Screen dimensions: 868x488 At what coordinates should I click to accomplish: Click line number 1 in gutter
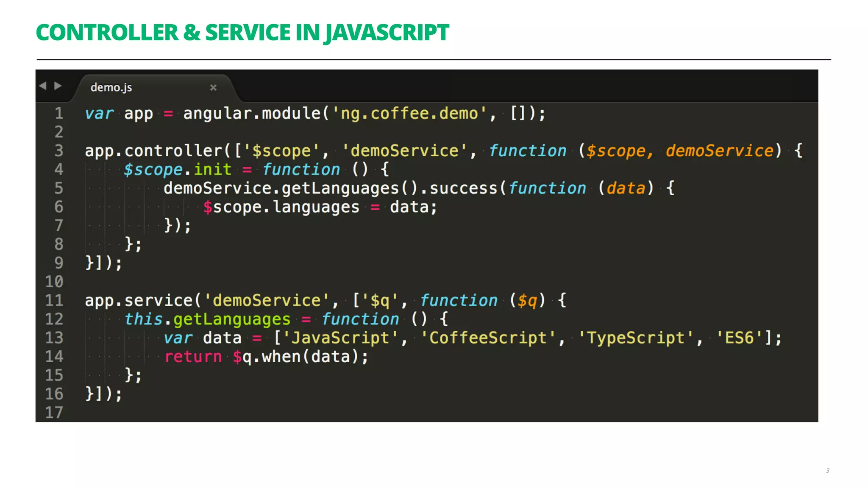pos(59,114)
